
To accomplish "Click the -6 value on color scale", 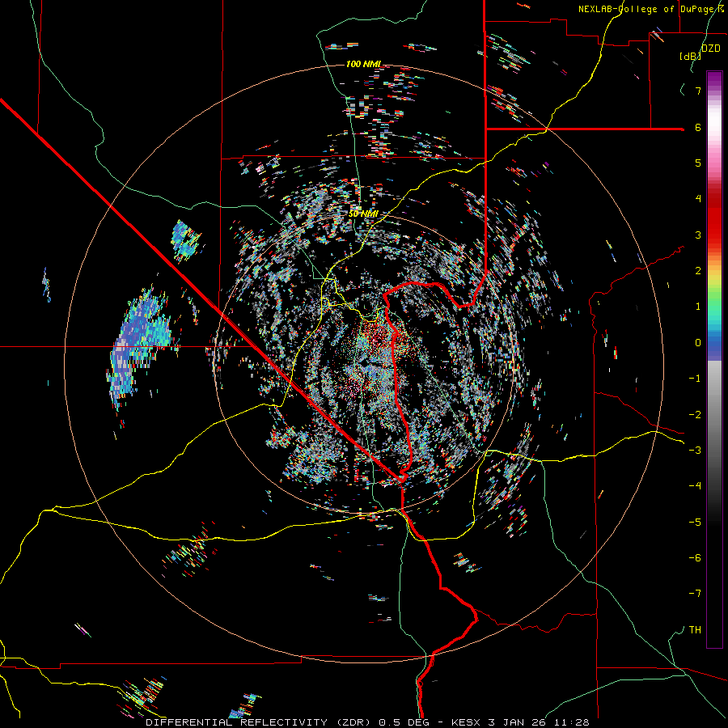I will (x=695, y=558).
